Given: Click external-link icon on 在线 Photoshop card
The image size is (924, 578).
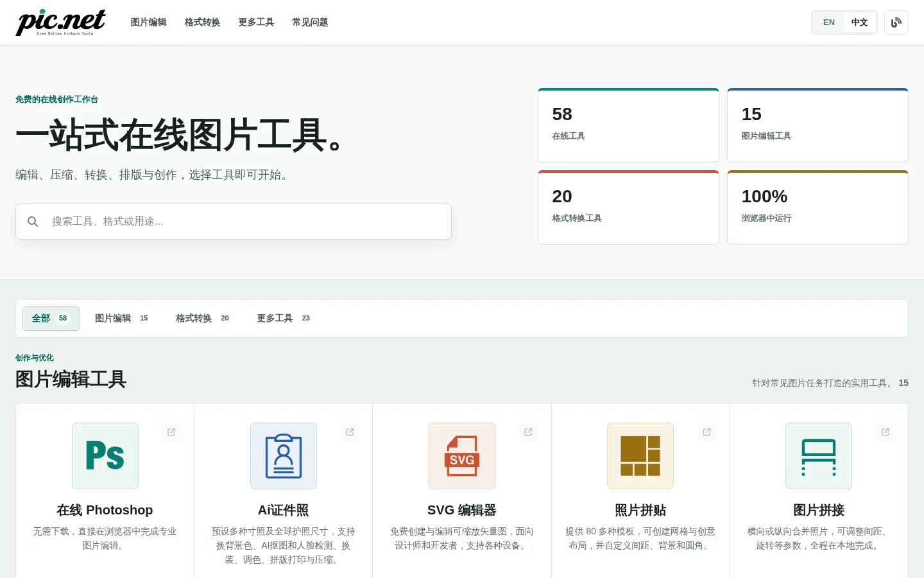Looking at the screenshot, I should tap(171, 432).
